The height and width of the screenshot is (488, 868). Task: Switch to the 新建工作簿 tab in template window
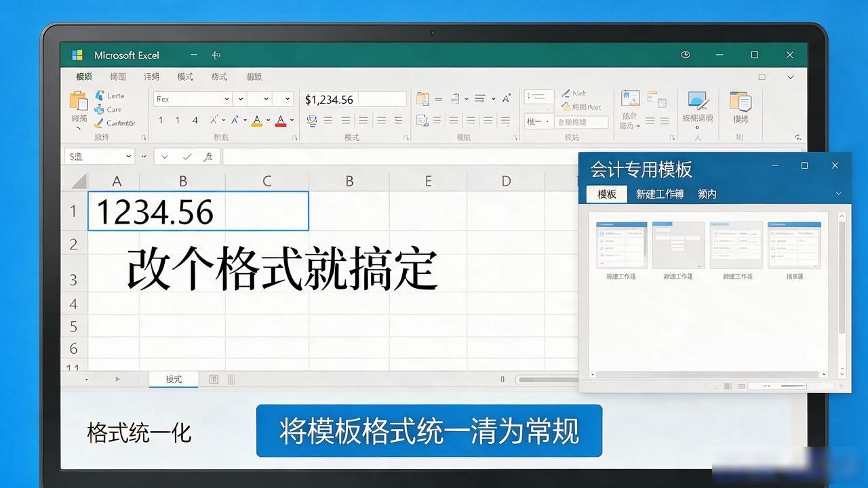tap(660, 194)
